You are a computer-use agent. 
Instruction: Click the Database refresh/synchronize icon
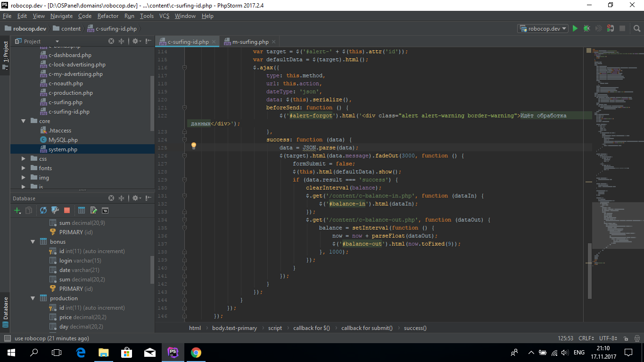click(43, 211)
